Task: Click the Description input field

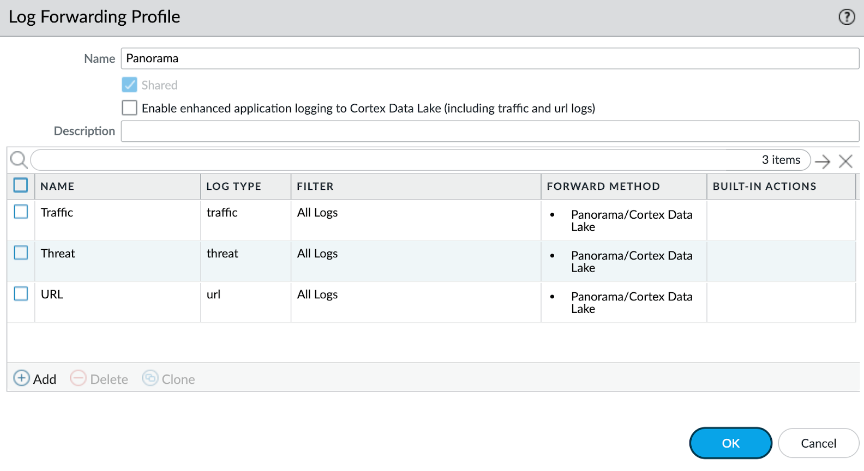Action: point(489,131)
